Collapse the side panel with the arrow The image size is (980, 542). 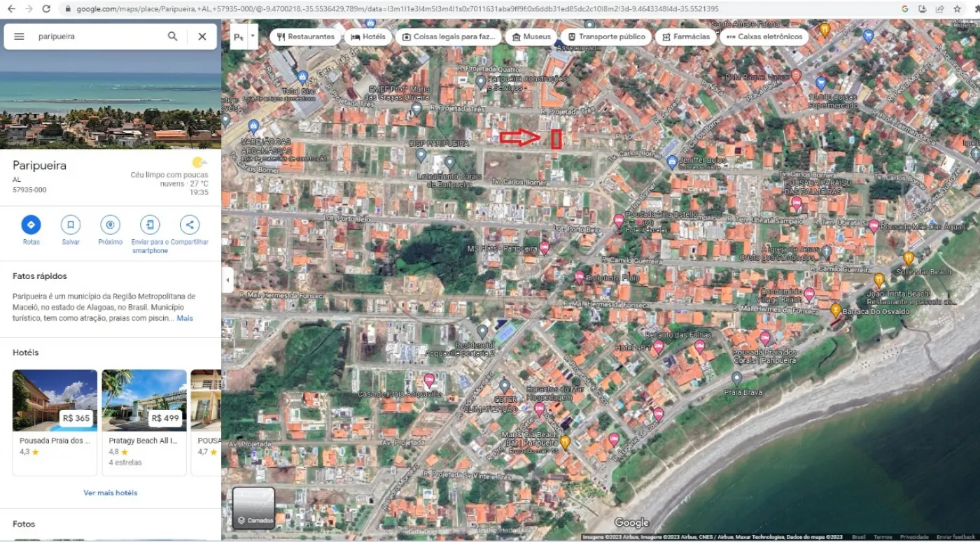pos(227,280)
